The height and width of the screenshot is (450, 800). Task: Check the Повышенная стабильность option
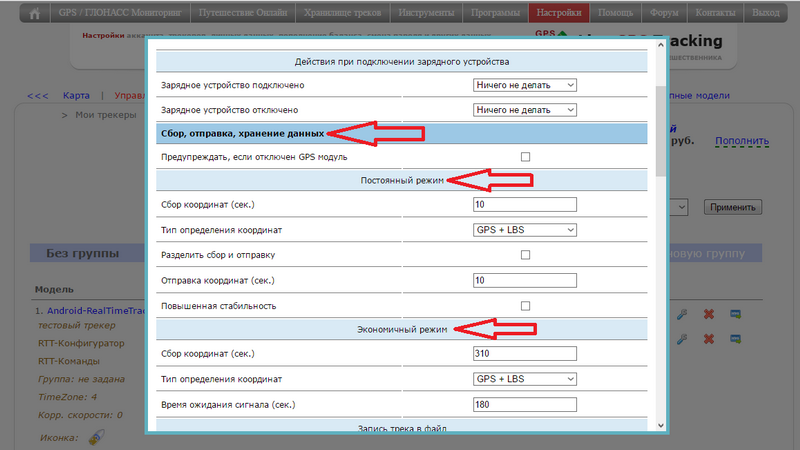point(525,305)
